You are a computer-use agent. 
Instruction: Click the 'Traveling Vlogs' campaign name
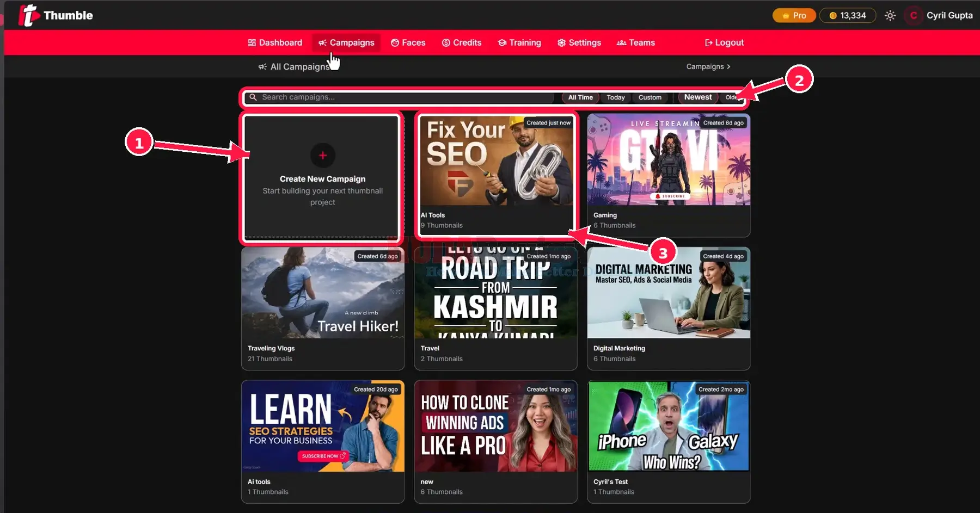click(x=271, y=349)
